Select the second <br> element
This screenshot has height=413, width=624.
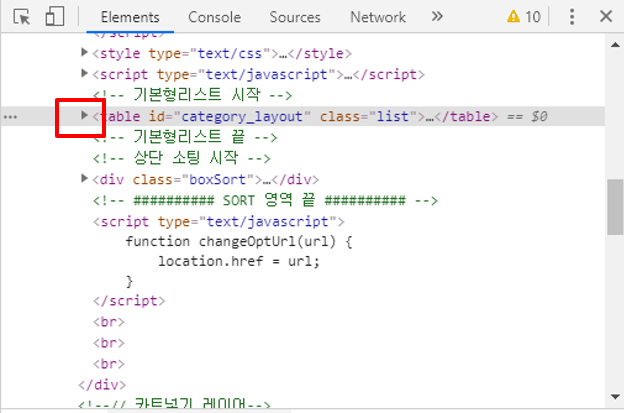pos(109,343)
